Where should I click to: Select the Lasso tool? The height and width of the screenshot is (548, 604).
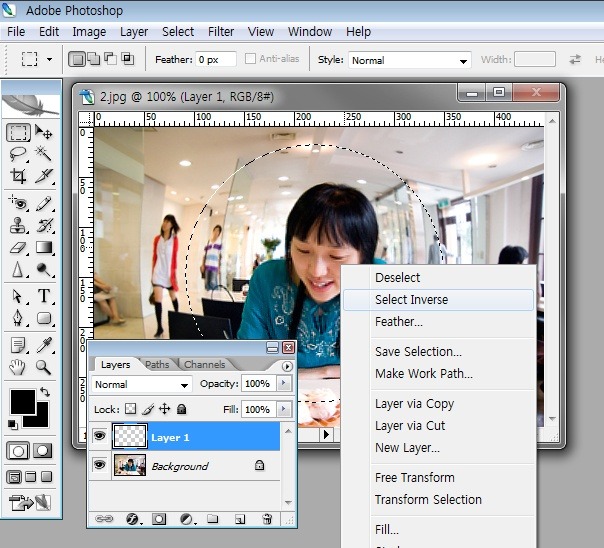(18, 154)
